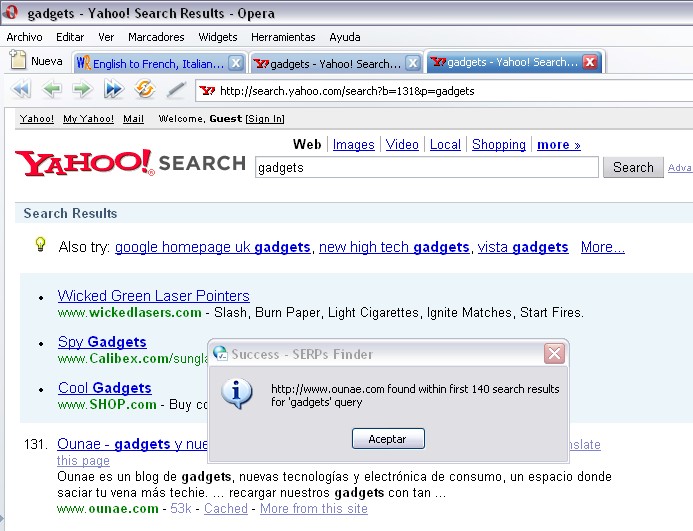Switch to middle gadgets Yahoo Search tab

[335, 63]
